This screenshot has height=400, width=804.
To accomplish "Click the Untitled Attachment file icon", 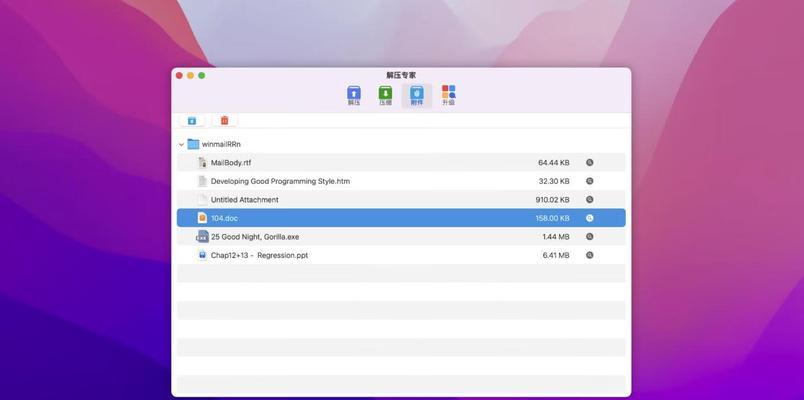I will pyautogui.click(x=203, y=199).
